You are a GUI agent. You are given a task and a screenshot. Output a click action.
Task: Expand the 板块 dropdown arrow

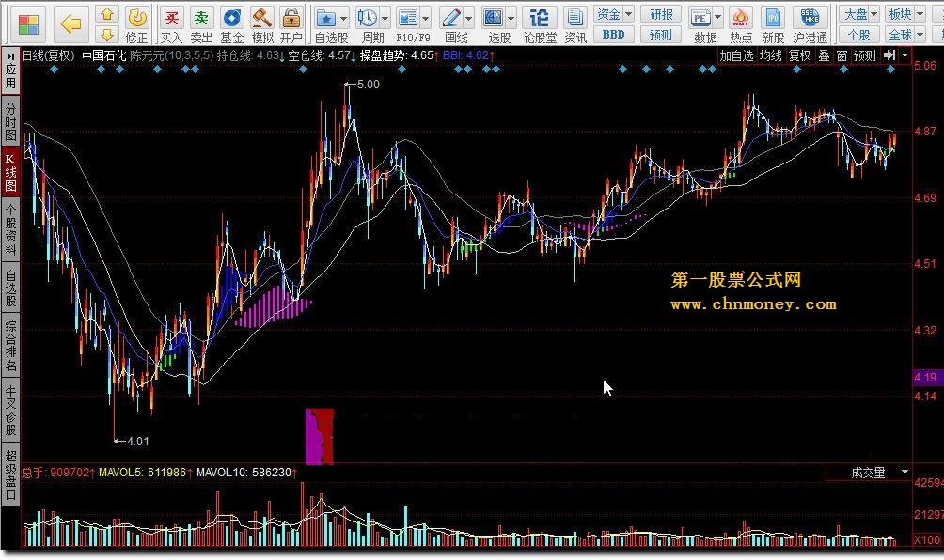pyautogui.click(x=920, y=14)
